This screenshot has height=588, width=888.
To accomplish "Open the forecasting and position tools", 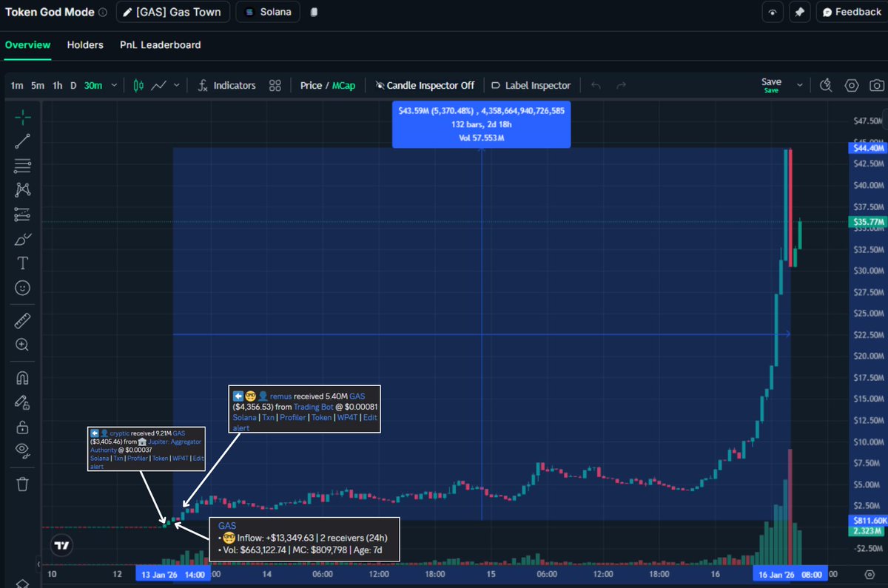I will (22, 214).
